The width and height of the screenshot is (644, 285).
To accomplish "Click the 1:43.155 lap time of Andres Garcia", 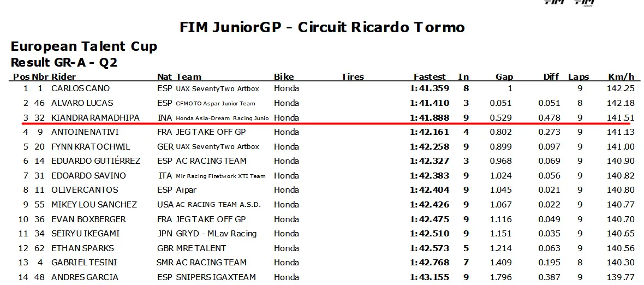I will (430, 277).
